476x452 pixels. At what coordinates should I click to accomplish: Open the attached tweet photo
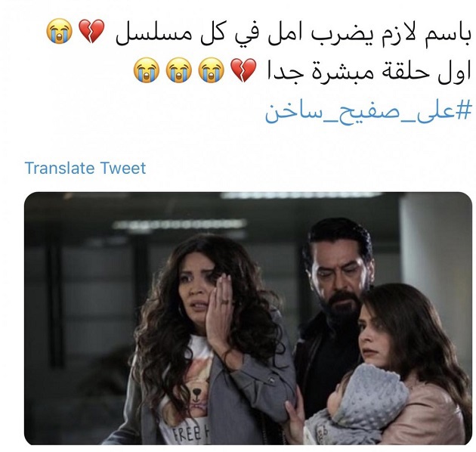(248, 318)
